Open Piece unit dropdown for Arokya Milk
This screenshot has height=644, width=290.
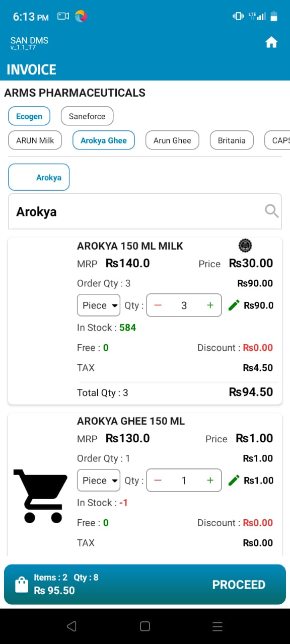(x=99, y=305)
